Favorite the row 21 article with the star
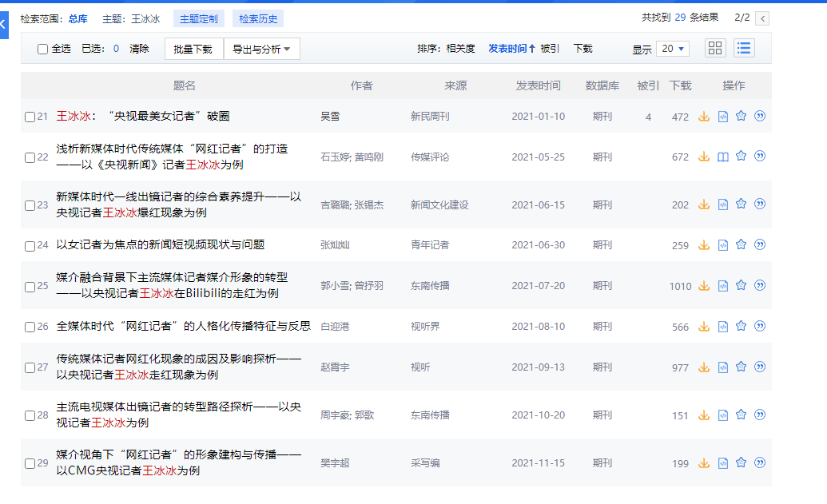 click(x=741, y=116)
